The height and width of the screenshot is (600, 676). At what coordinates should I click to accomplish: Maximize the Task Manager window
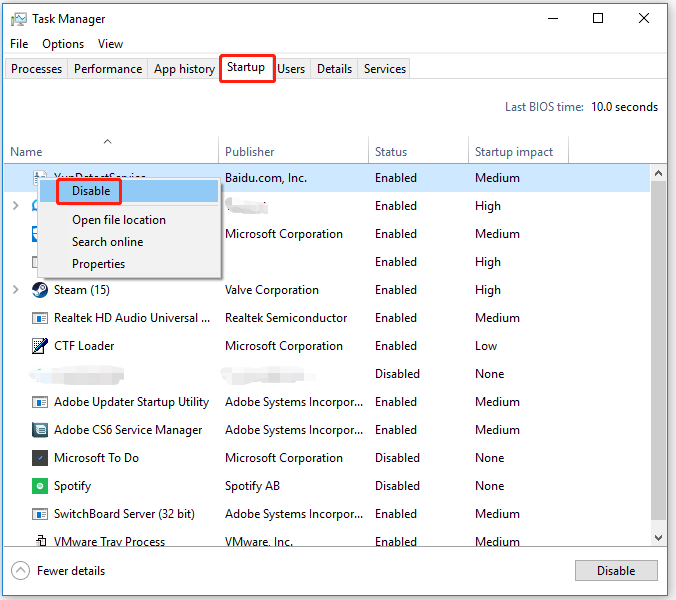coord(598,19)
